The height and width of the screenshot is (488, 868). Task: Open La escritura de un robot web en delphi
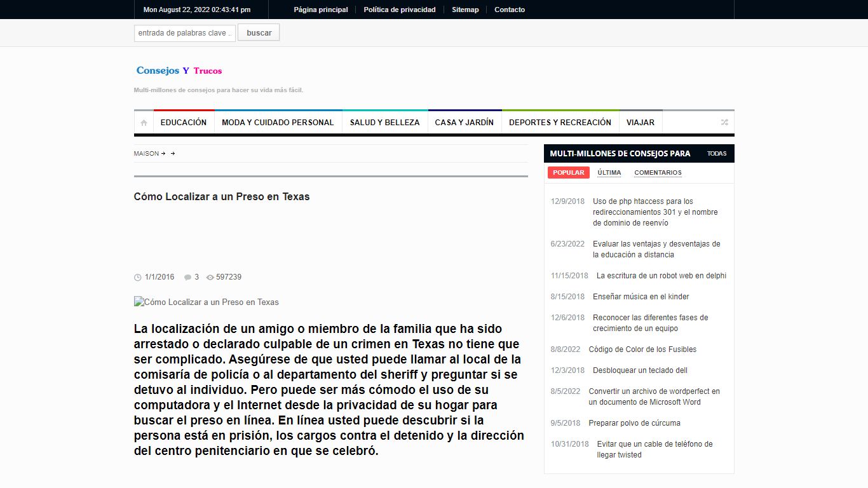[661, 276]
